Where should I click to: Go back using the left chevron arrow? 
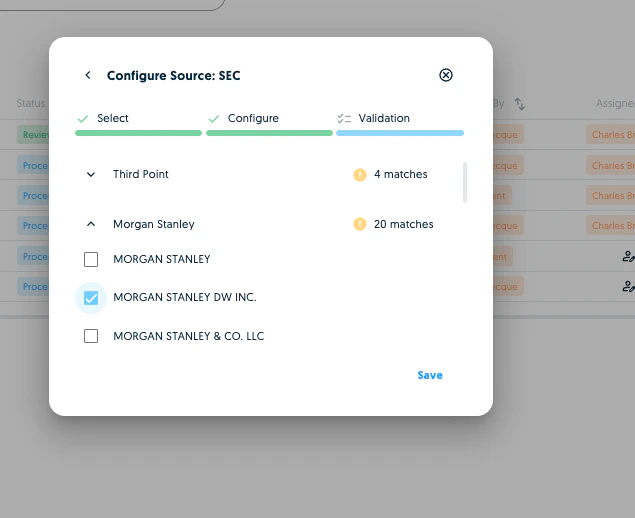(x=88, y=75)
